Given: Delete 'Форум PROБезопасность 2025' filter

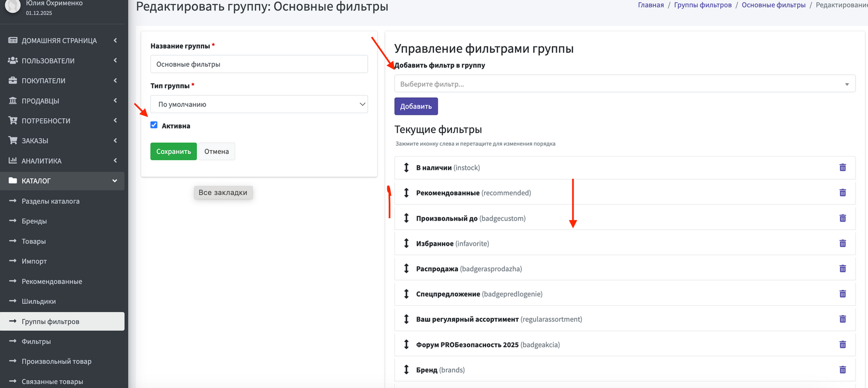Looking at the screenshot, I should click(843, 345).
